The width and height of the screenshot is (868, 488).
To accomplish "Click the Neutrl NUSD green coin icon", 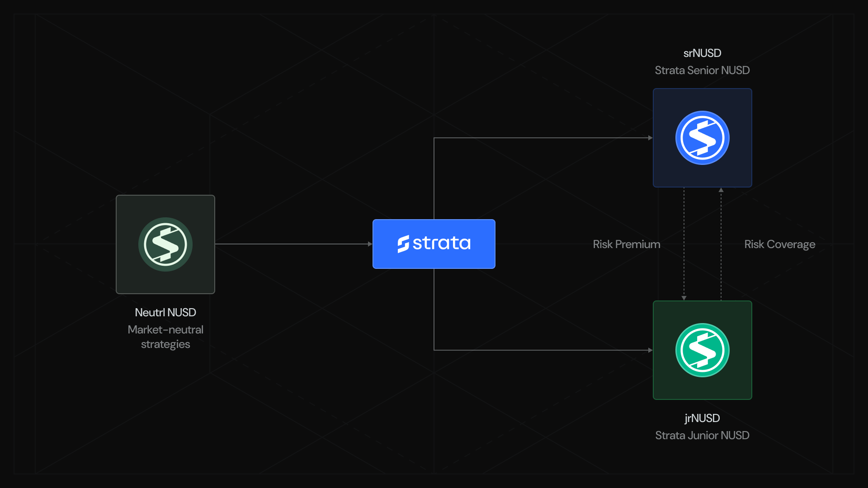I will [x=165, y=244].
